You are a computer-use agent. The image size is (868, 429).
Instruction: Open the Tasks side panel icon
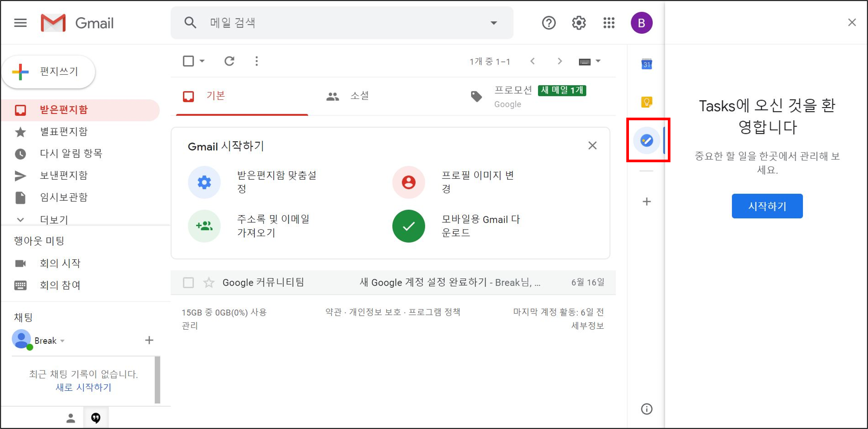pos(646,140)
